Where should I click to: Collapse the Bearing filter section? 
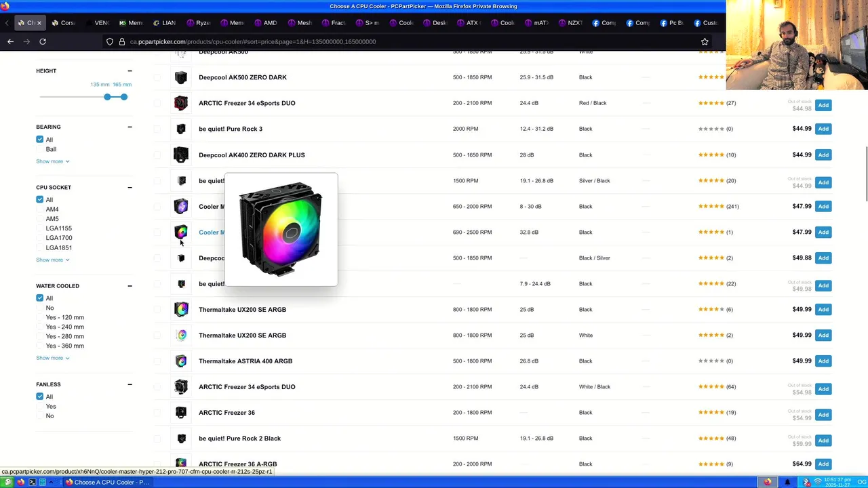(x=130, y=127)
